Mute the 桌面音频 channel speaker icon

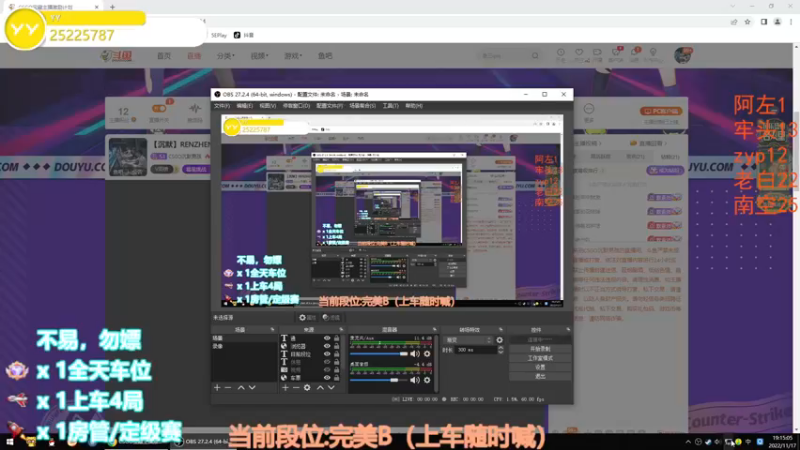pos(415,380)
